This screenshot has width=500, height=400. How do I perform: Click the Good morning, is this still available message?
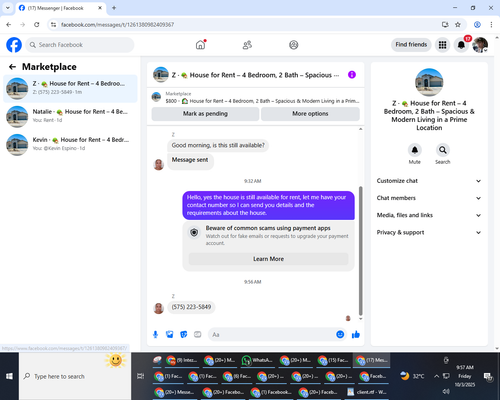(218, 145)
